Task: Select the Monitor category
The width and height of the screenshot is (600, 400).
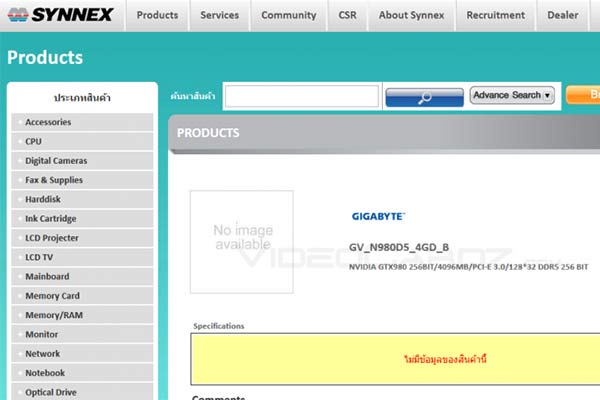Action: [82, 334]
